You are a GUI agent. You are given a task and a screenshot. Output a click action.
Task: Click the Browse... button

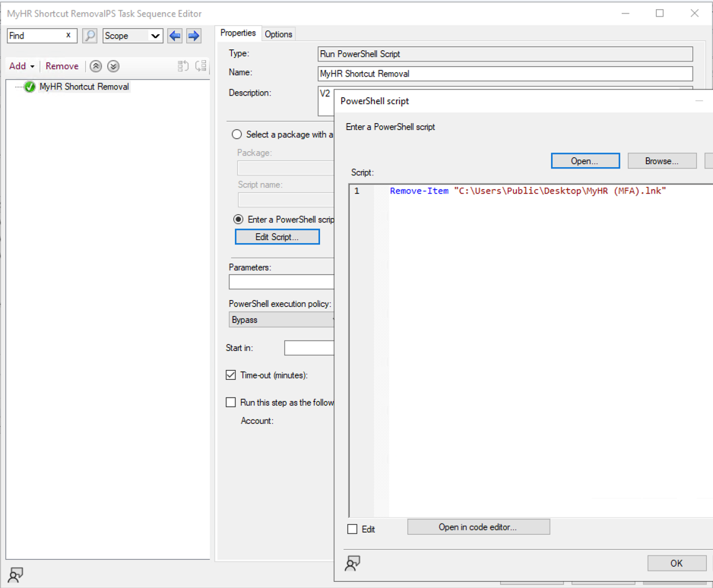[662, 161]
